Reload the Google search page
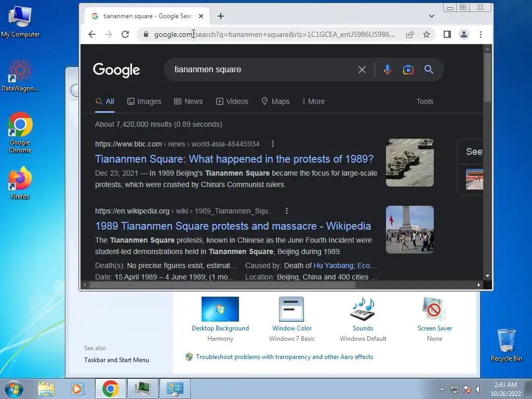The image size is (532, 399). (125, 34)
